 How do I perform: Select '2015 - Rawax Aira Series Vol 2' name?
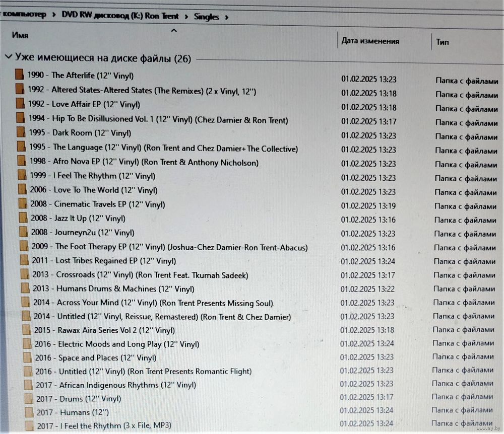[104, 330]
